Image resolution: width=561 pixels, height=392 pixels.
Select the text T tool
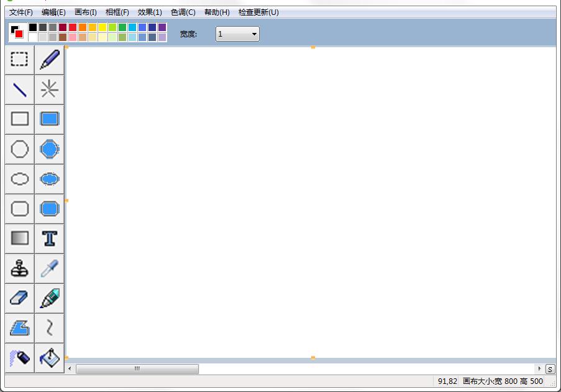tap(49, 239)
